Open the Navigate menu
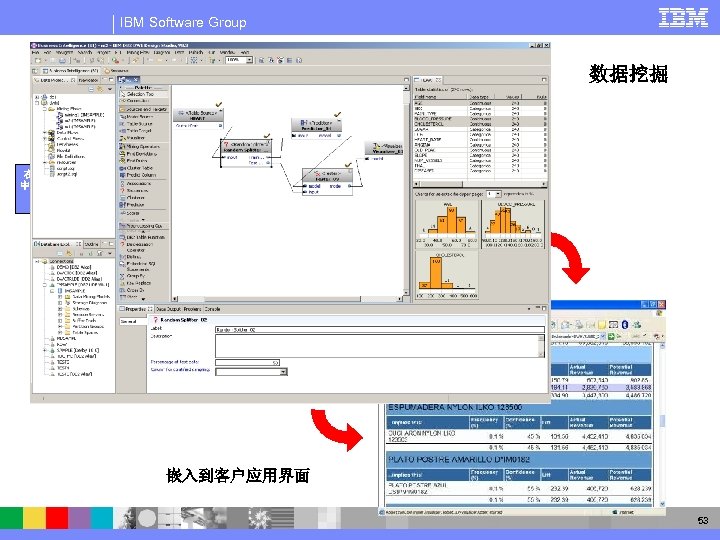The image size is (720, 540). (x=64, y=53)
